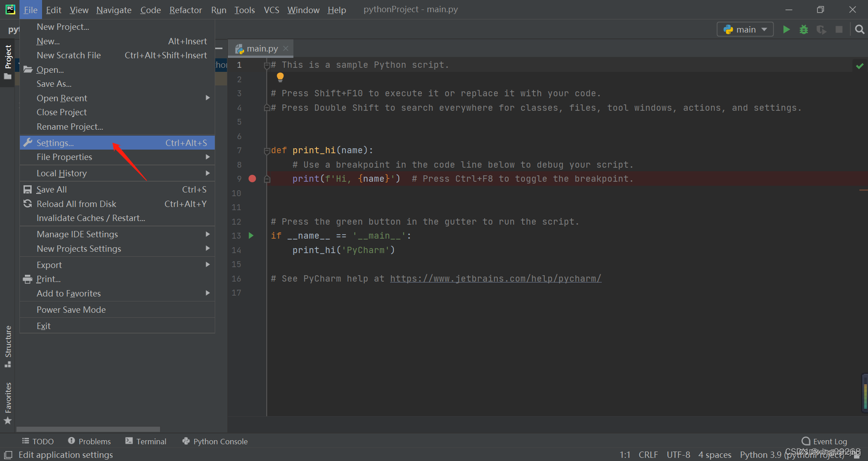Click the Reload All from Disk icon
This screenshot has width=868, height=461.
[28, 204]
